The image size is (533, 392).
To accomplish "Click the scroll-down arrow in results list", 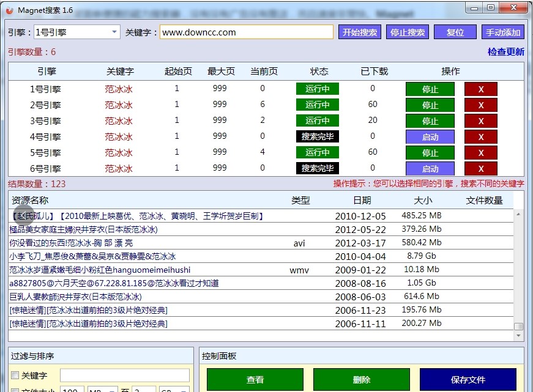I will [x=519, y=336].
